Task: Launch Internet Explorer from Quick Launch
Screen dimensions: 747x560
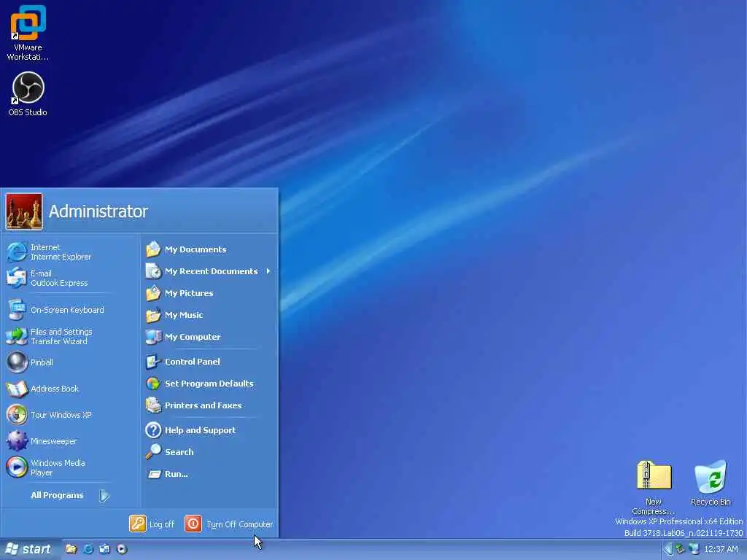Action: (88, 549)
